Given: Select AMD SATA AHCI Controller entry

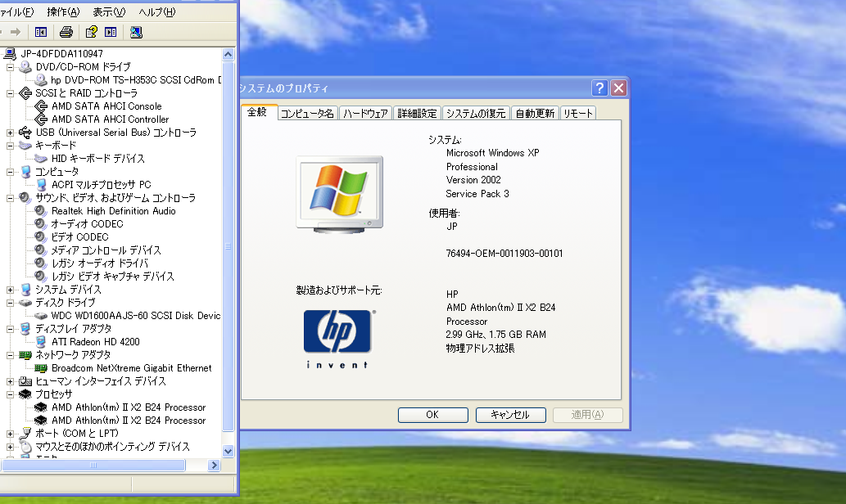Looking at the screenshot, I should point(110,119).
